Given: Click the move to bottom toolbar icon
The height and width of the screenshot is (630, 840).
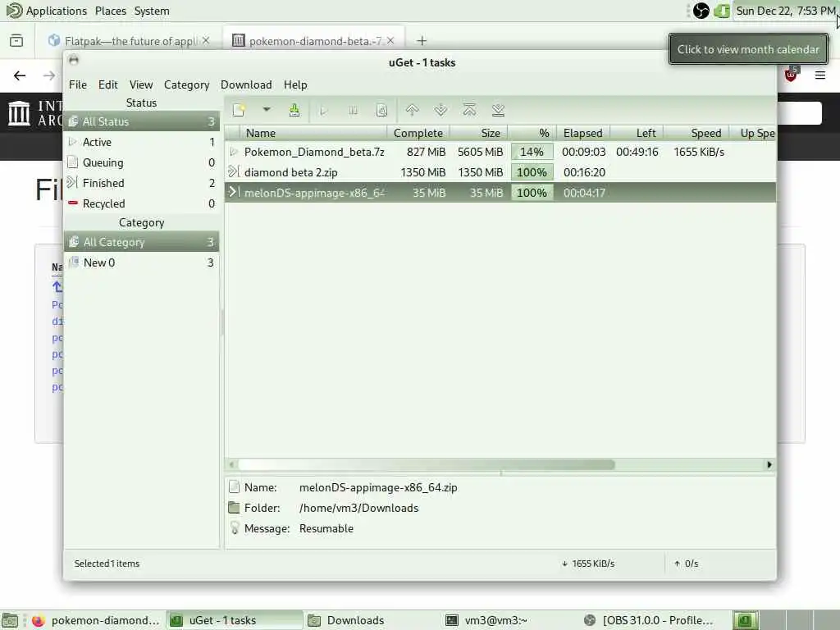Looking at the screenshot, I should click(x=498, y=111).
